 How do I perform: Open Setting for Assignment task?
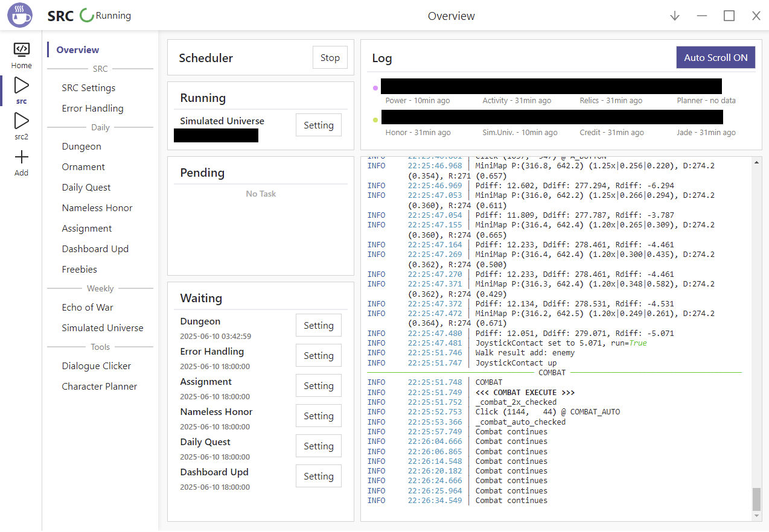[319, 385]
